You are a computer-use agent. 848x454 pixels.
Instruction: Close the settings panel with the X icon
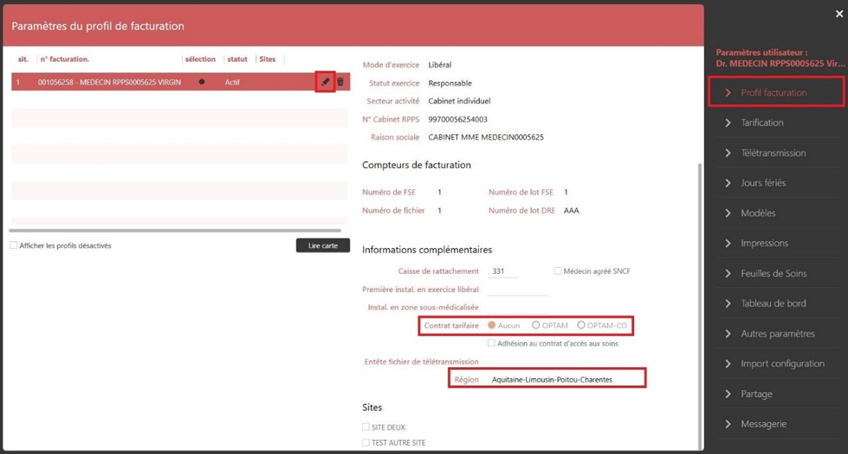(x=839, y=14)
